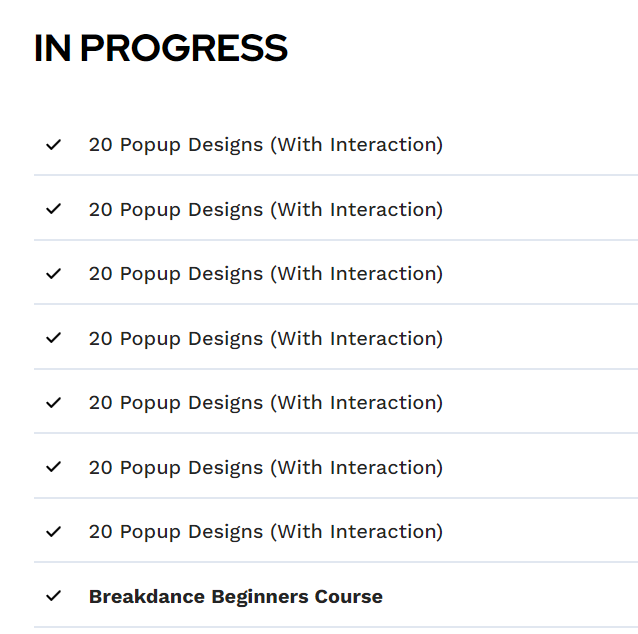Select the checkmark beside the fifth Popup Designs item
Image resolution: width=638 pixels, height=634 pixels.
[x=54, y=402]
